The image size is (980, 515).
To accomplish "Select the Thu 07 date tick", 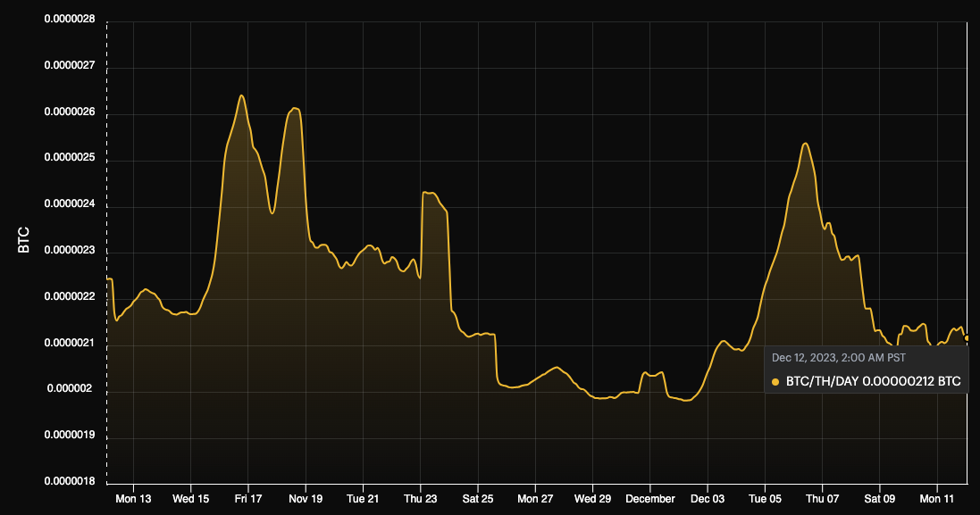I will coord(823,499).
